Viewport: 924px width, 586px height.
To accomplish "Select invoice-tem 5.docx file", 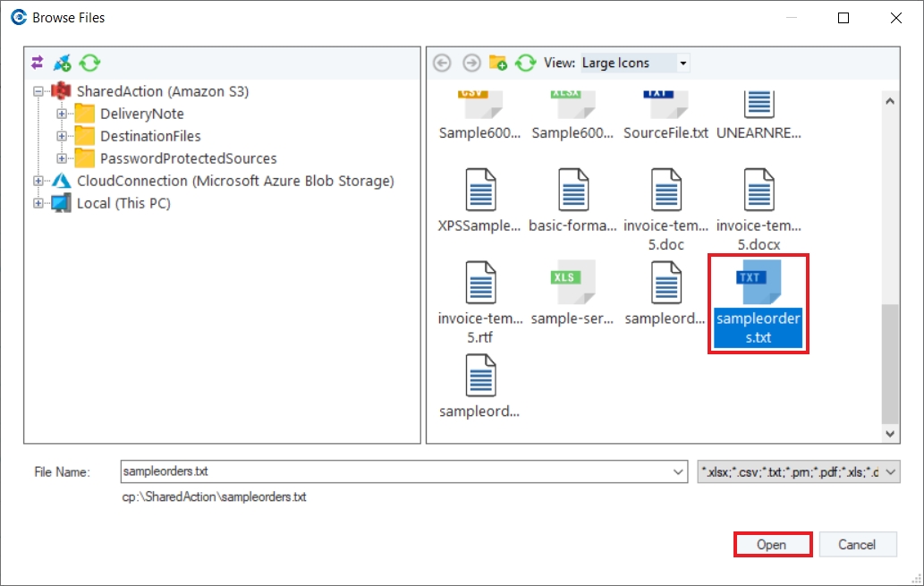I will [759, 210].
